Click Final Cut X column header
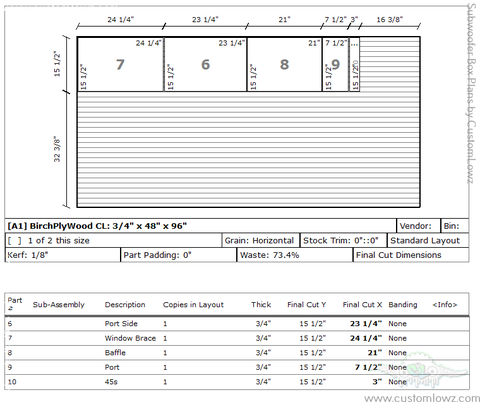This screenshot has width=480, height=402. [x=362, y=305]
